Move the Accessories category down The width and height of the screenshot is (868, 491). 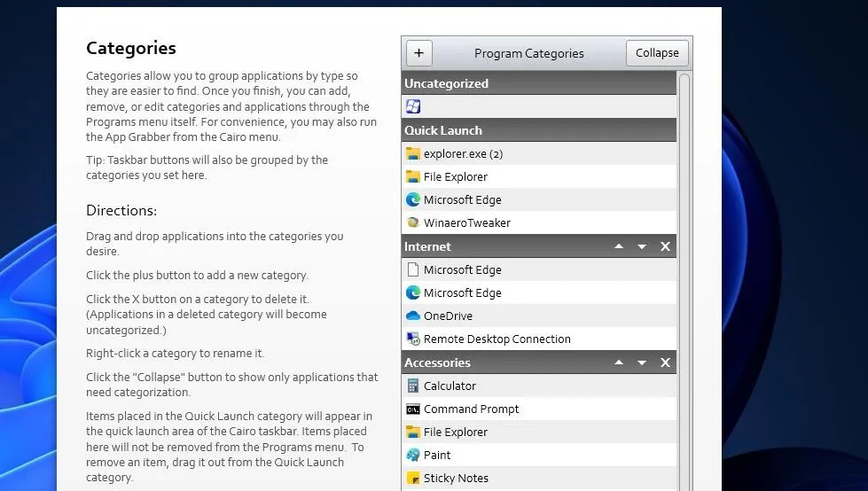pyautogui.click(x=642, y=362)
